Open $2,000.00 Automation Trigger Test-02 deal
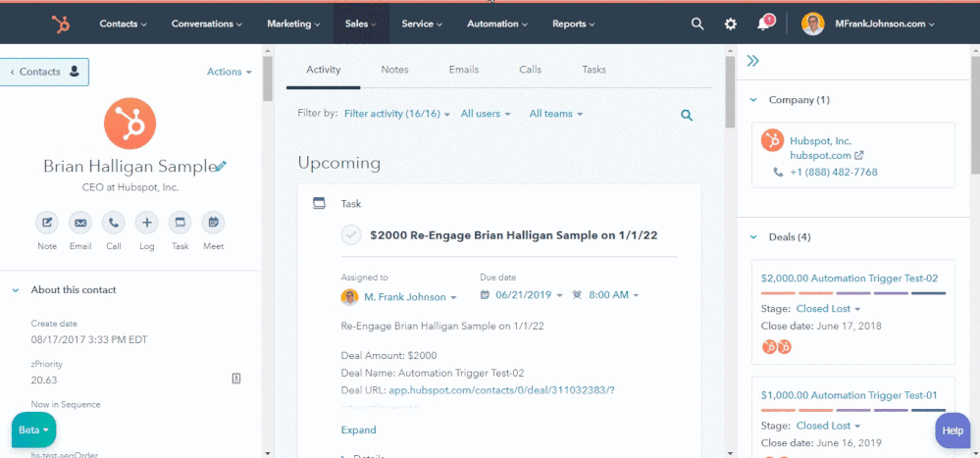The image size is (980, 458). 850,279
